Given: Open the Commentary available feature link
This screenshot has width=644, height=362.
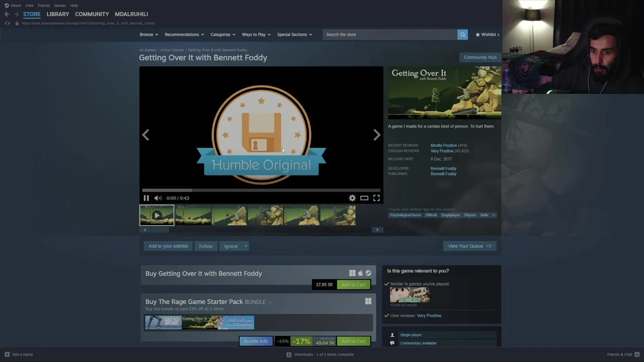Looking at the screenshot, I should click(418, 343).
